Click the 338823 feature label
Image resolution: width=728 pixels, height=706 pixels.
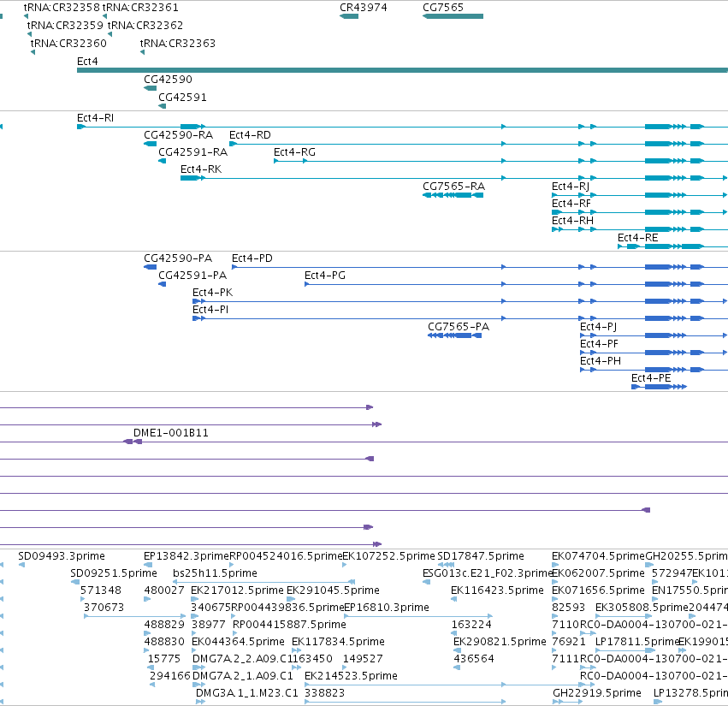(324, 693)
